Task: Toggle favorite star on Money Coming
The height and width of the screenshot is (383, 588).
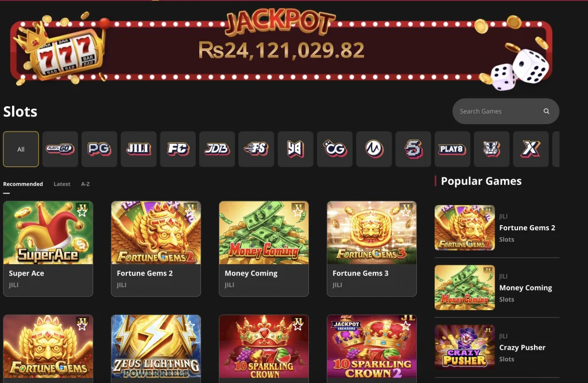Action: (x=298, y=212)
